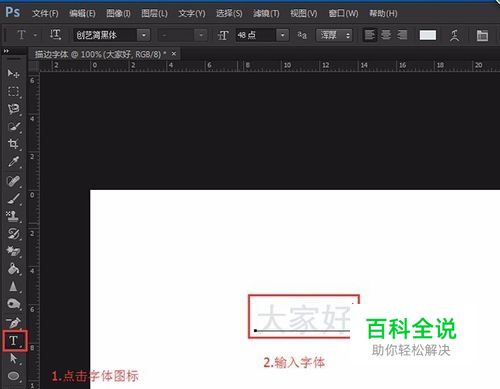Select the Horizontal Type tool

[14, 341]
